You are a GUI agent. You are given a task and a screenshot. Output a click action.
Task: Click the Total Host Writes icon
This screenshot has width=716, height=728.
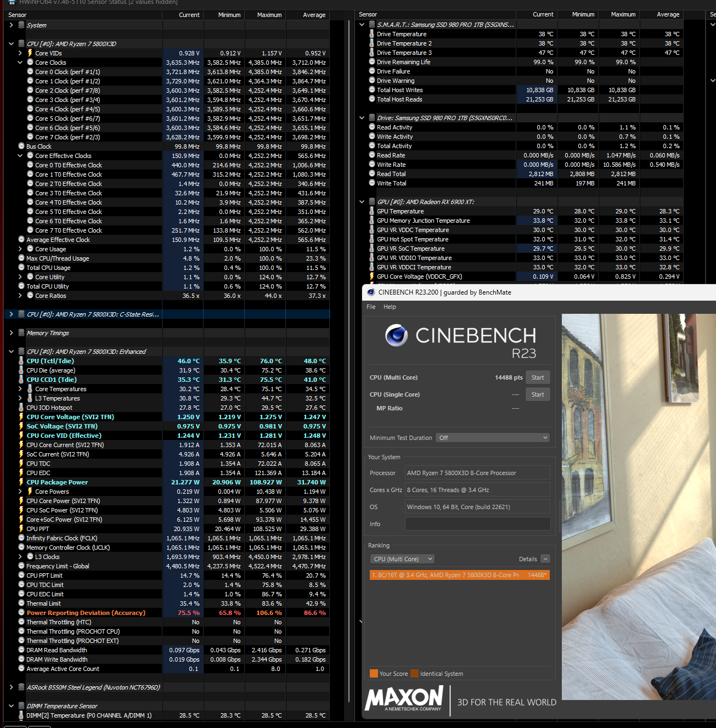(372, 90)
